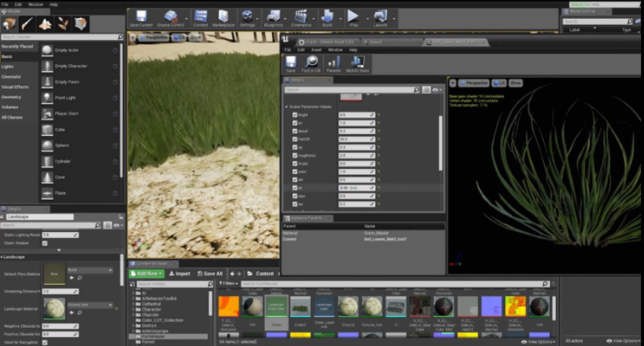Select the Visual Effects category
The height and width of the screenshot is (346, 644).
pos(15,87)
